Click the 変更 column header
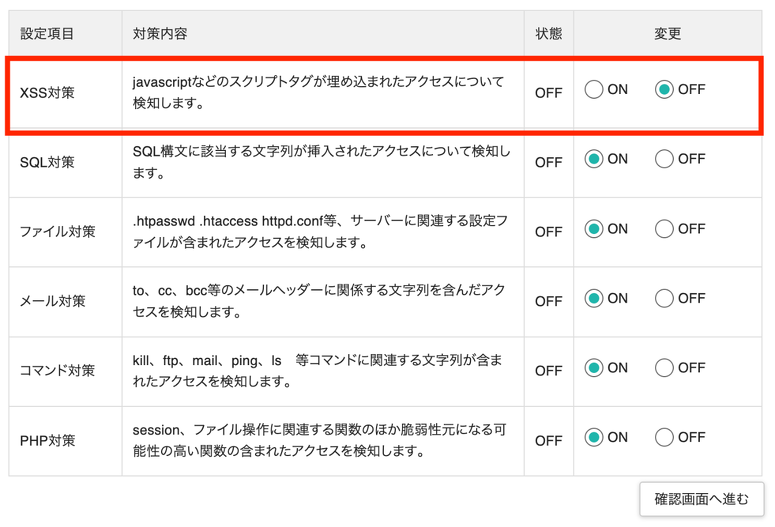Image resolution: width=775 pixels, height=527 pixels. [667, 34]
